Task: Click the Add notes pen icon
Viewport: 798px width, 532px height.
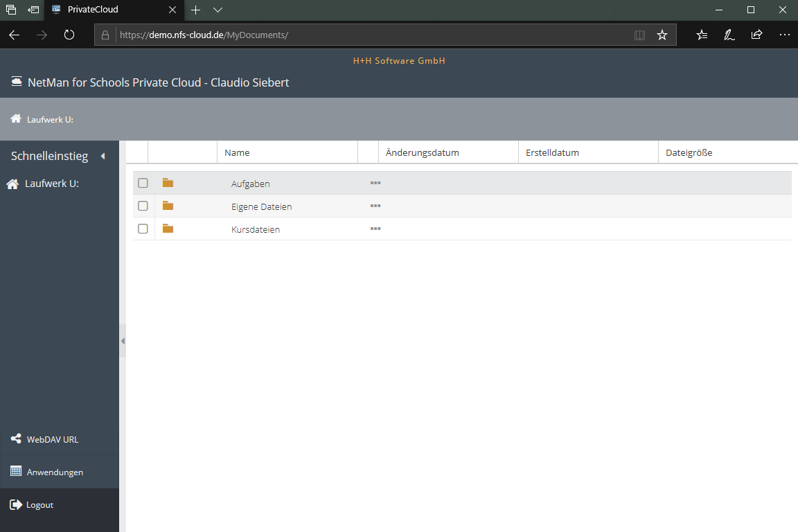Action: (729, 35)
